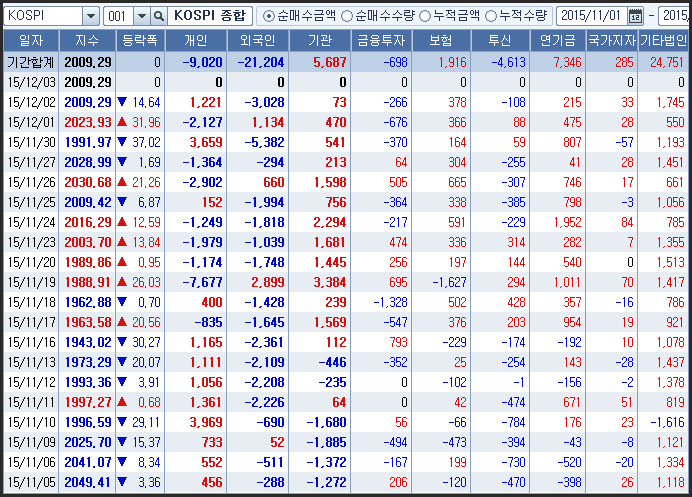This screenshot has width=692, height=497.
Task: Click the 보험 column header
Action: pyautogui.click(x=441, y=41)
